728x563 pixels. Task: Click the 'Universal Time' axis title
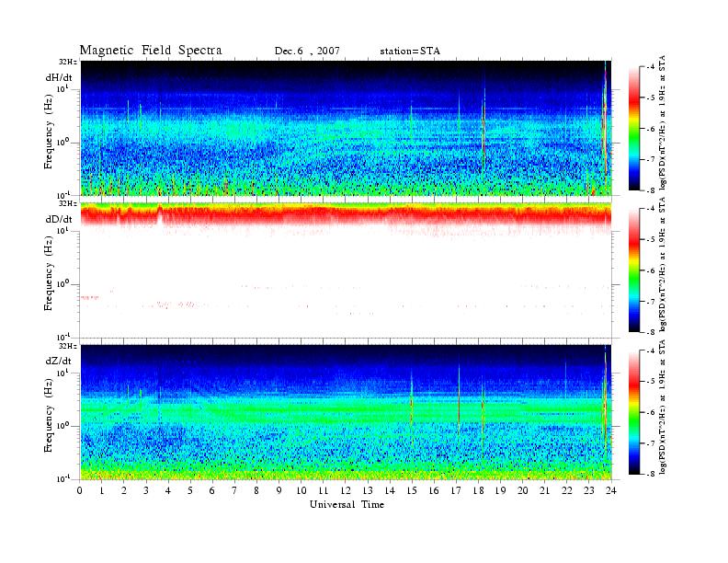pos(347,504)
